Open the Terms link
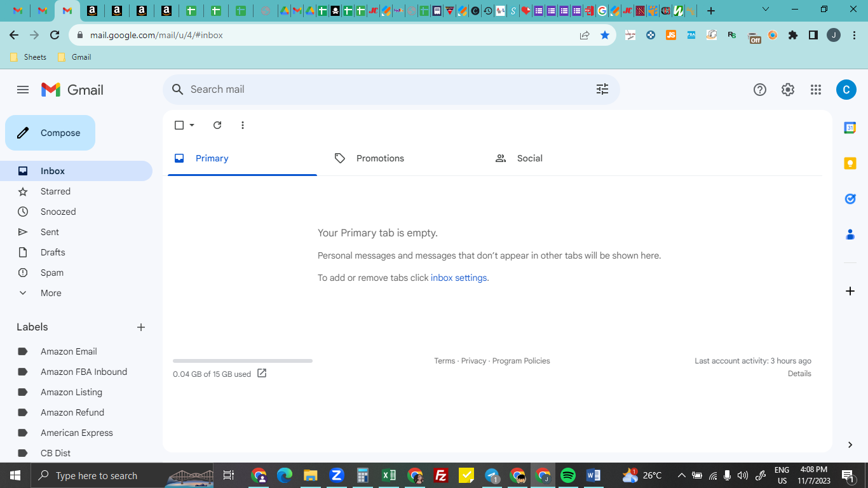This screenshot has height=488, width=868. (x=445, y=361)
